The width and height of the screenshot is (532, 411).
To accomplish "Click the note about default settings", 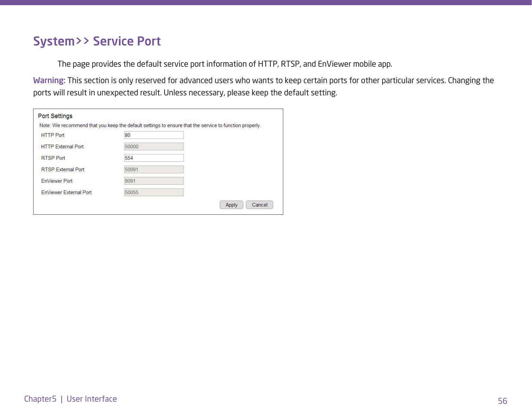I will [x=150, y=125].
